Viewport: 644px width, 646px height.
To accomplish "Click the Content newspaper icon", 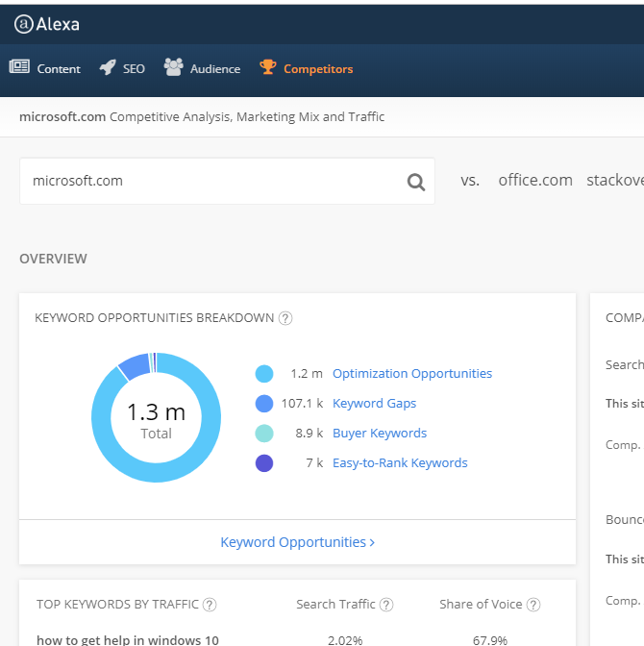I will pos(19,66).
